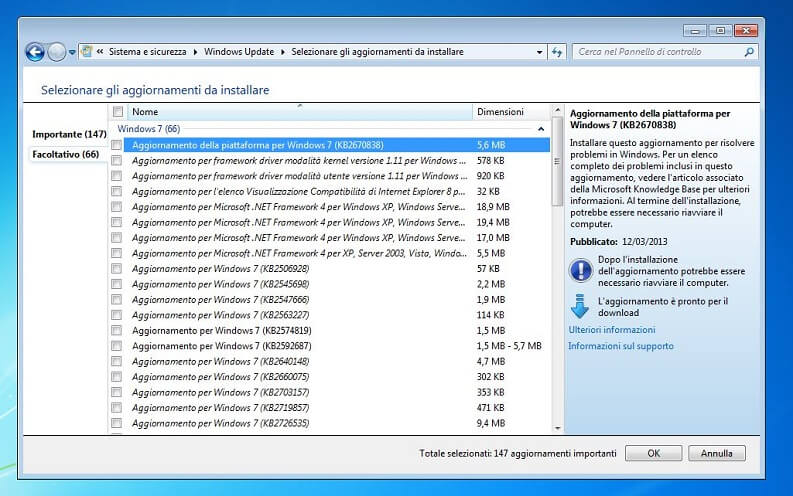Click 'Selezionare gli aggiornamenti da installare' breadcrumb
Viewport: 793px width, 496px height.
tap(377, 52)
